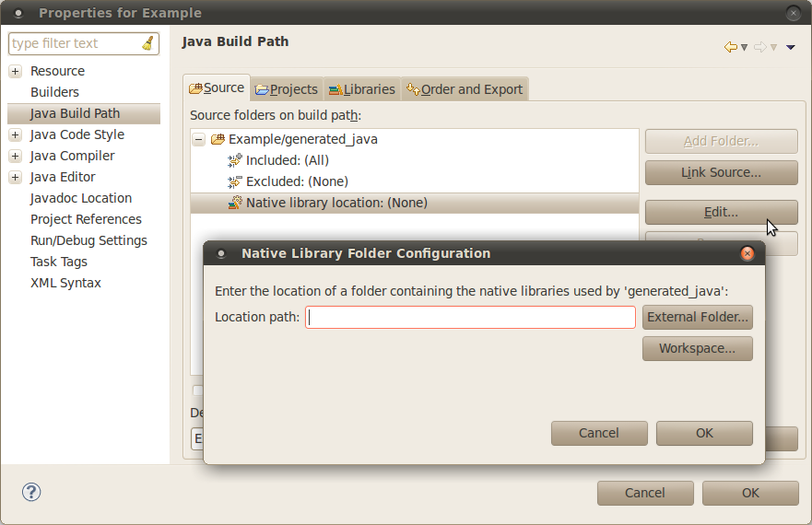Click the Libraries tab books icon
812x525 pixels.
(335, 90)
